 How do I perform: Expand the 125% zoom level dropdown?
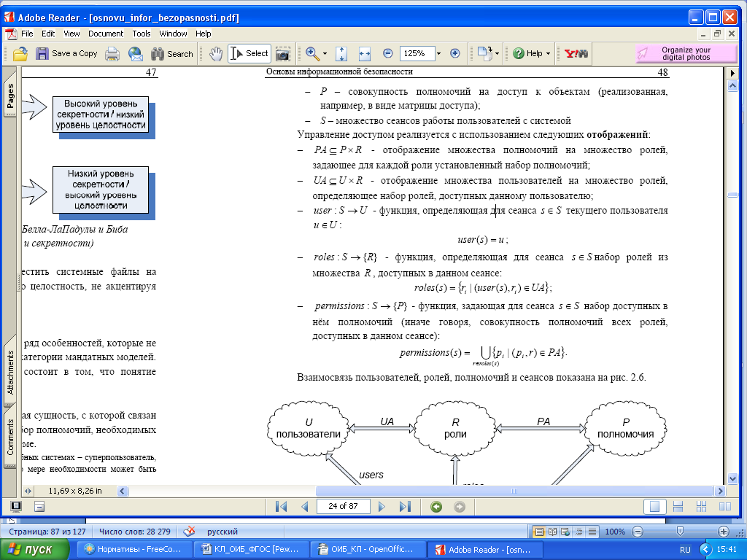(438, 53)
